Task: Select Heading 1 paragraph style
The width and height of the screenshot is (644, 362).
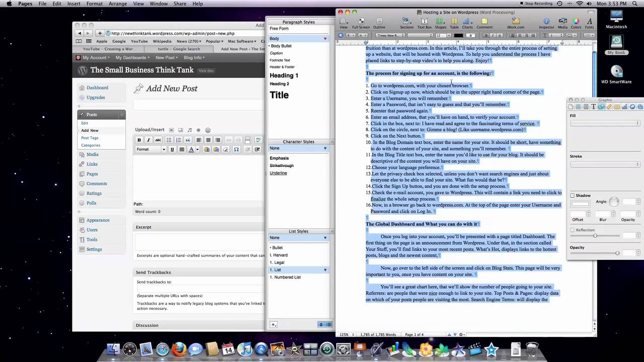Action: [284, 75]
